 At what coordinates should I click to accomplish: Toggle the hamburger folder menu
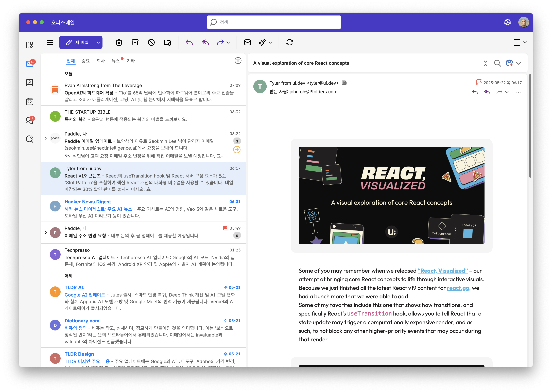(50, 43)
